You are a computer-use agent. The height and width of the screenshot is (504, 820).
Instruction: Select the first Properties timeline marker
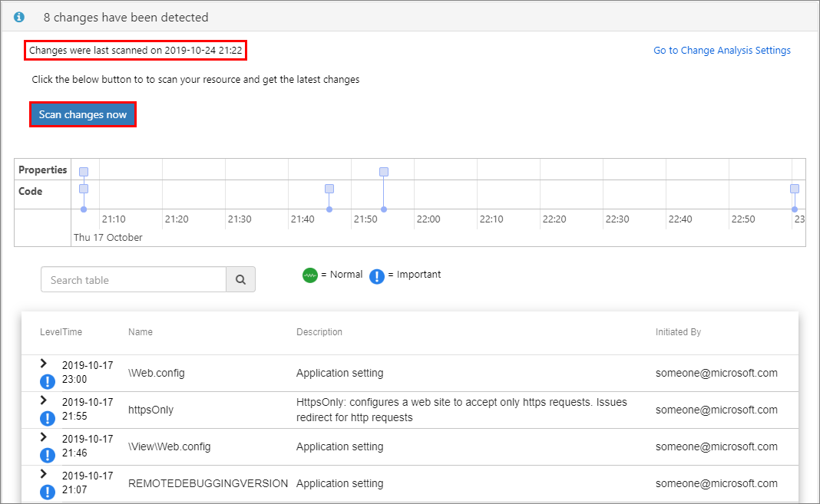pyautogui.click(x=84, y=172)
